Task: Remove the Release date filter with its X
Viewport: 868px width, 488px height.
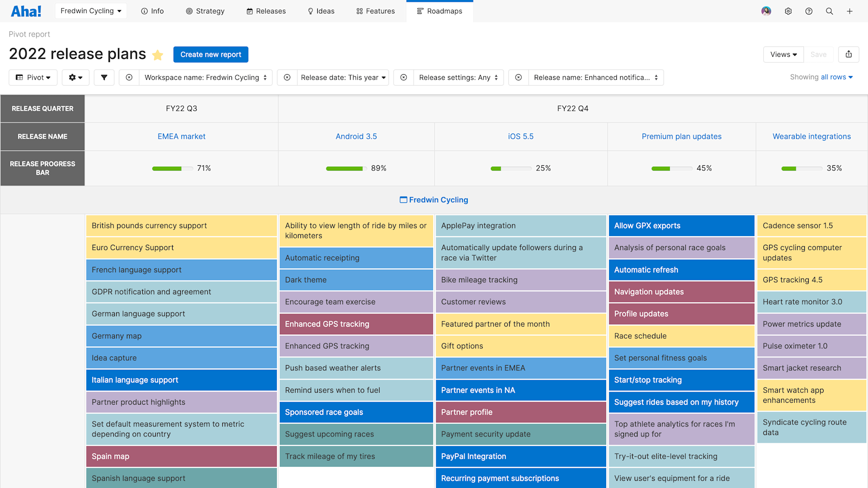Action: click(x=287, y=77)
